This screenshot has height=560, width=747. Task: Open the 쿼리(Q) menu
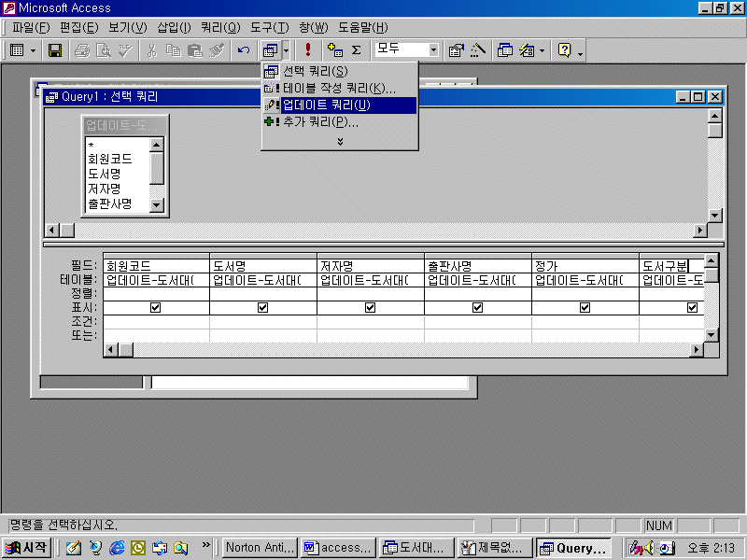(220, 28)
